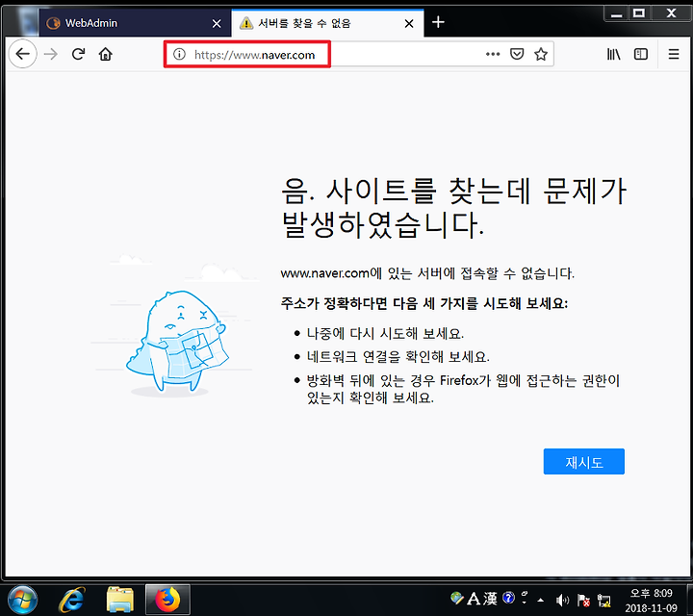Open the network status tray icon
The width and height of the screenshot is (693, 616).
click(x=603, y=600)
